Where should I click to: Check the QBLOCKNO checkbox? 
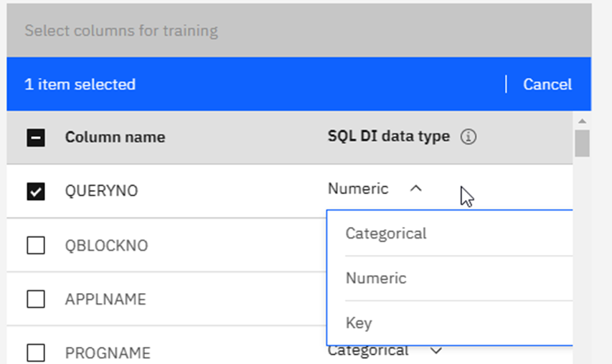point(36,246)
